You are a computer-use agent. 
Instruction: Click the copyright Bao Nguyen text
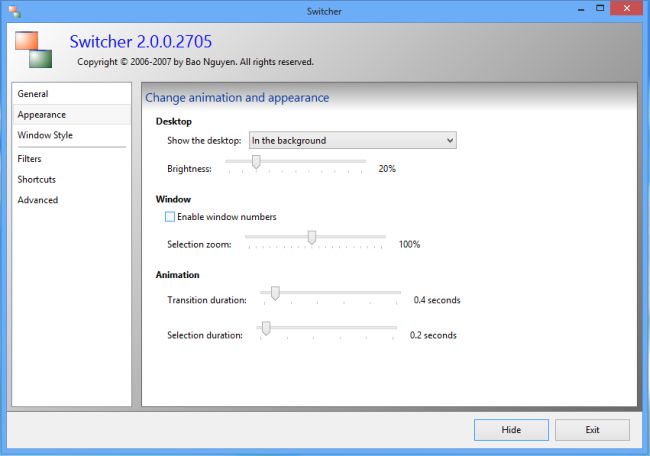tap(195, 62)
